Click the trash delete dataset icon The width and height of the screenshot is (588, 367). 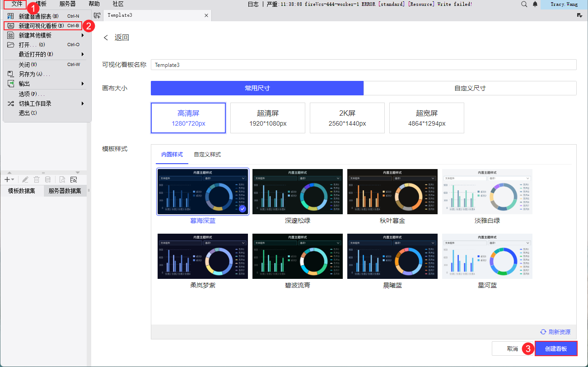pos(37,179)
